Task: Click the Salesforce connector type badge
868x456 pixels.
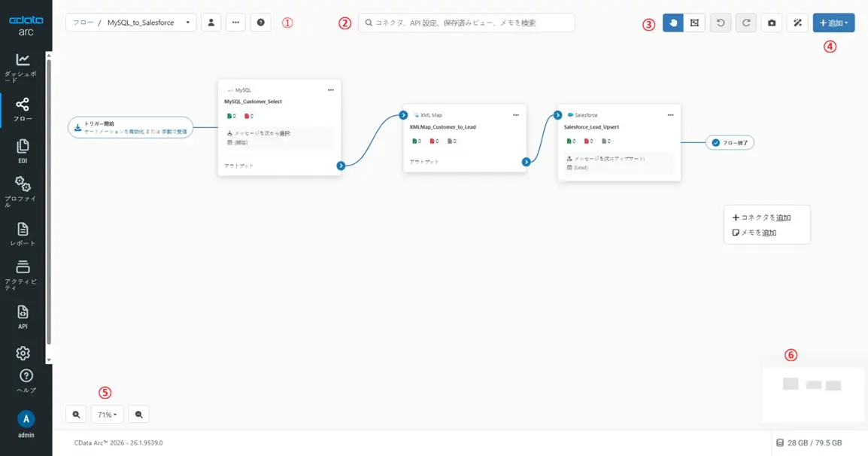Action: [x=582, y=115]
